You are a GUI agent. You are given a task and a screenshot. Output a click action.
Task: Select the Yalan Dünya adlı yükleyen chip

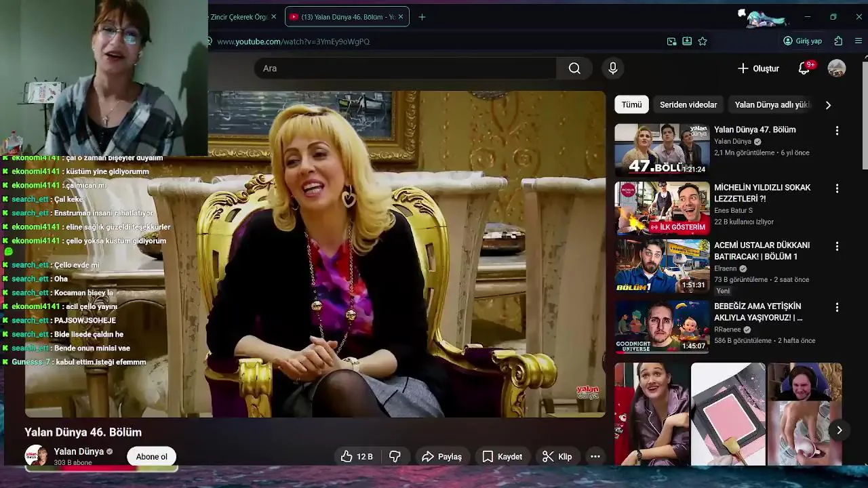click(x=772, y=104)
